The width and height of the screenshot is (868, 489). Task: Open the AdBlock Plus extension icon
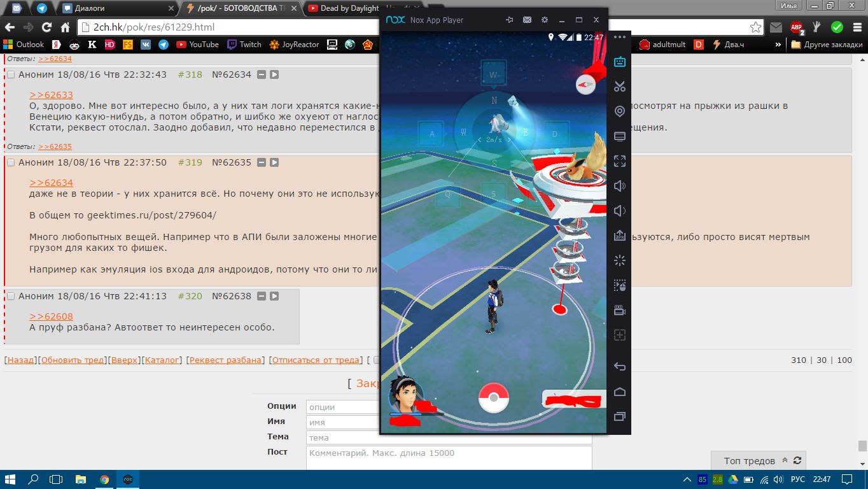coord(797,27)
